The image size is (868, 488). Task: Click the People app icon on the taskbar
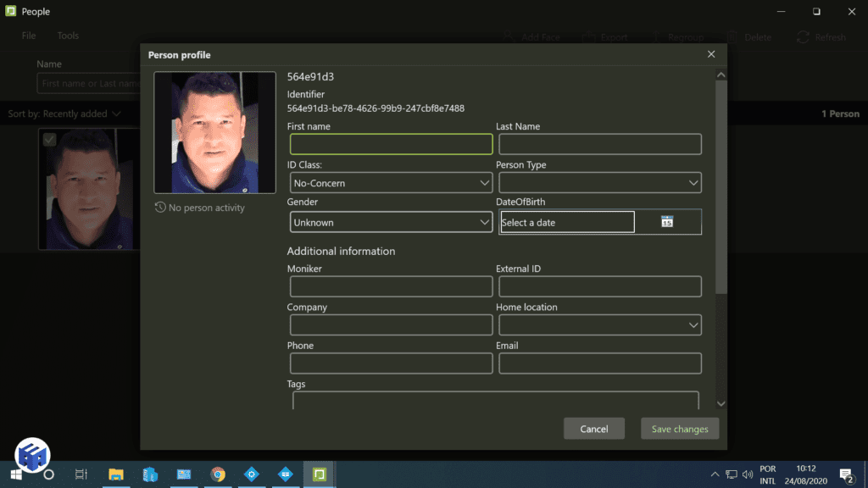(319, 475)
